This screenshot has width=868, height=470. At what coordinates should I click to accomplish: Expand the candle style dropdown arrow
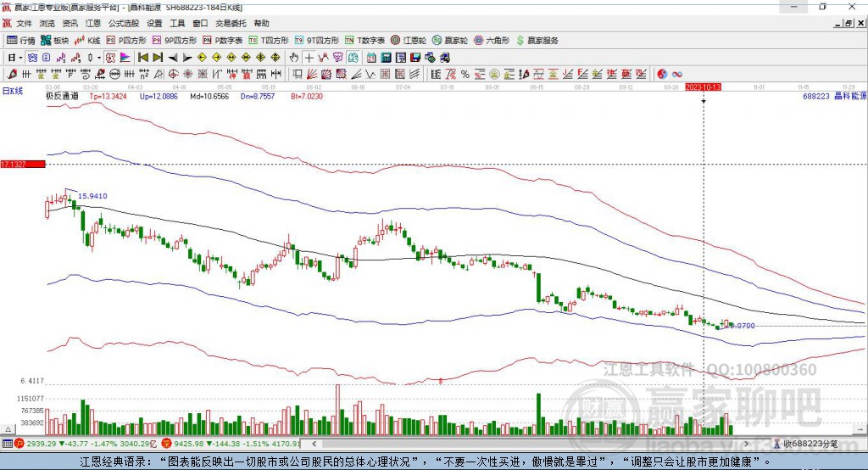[99, 58]
